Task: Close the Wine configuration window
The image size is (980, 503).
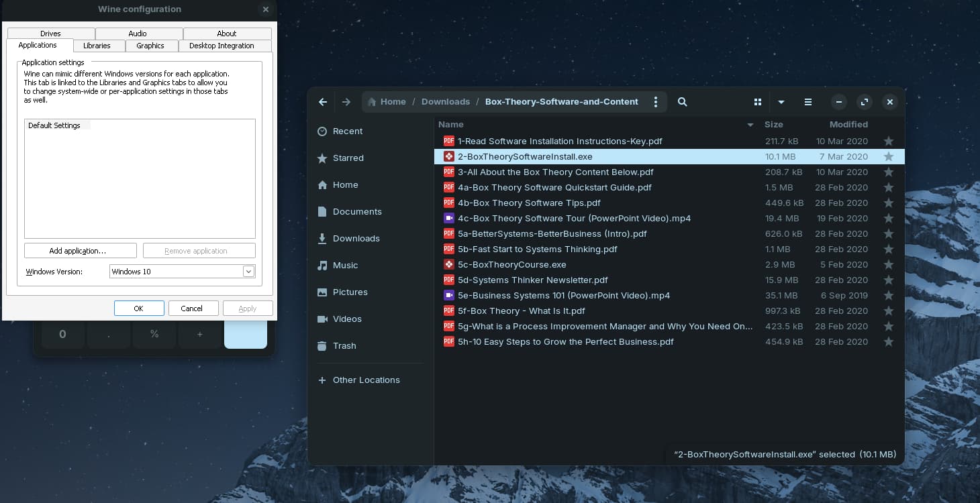Action: pyautogui.click(x=266, y=9)
